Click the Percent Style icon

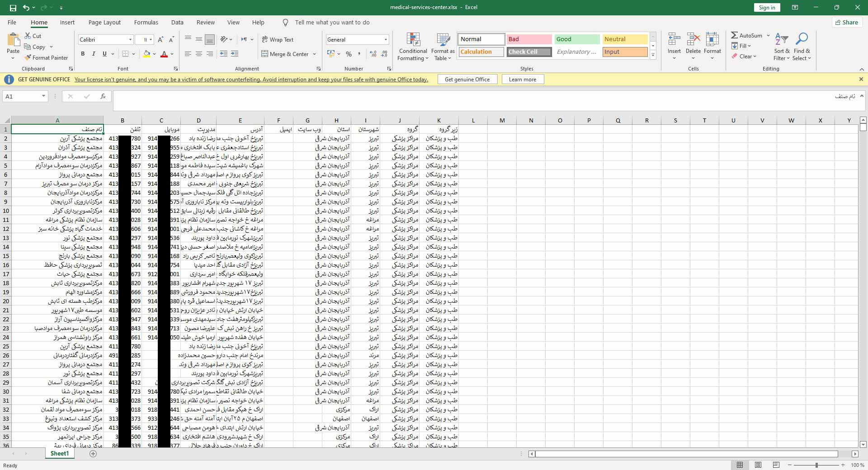pyautogui.click(x=349, y=54)
